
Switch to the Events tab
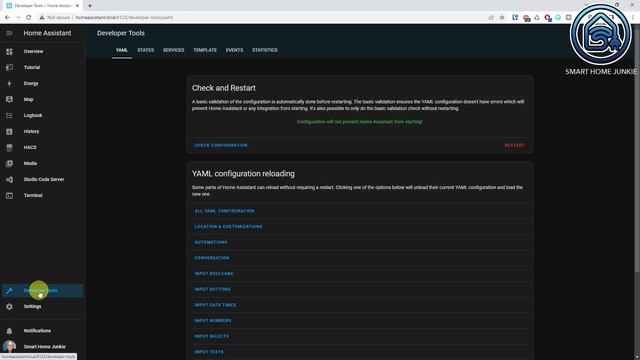[234, 50]
